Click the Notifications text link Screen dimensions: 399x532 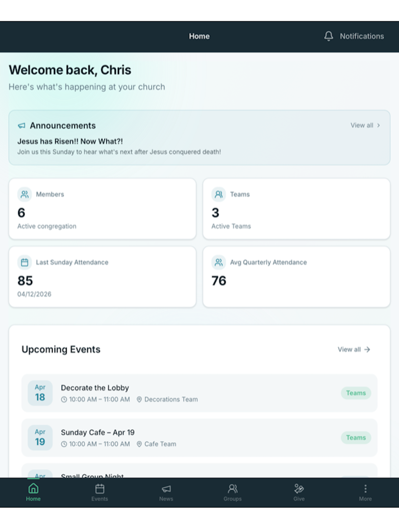(362, 36)
